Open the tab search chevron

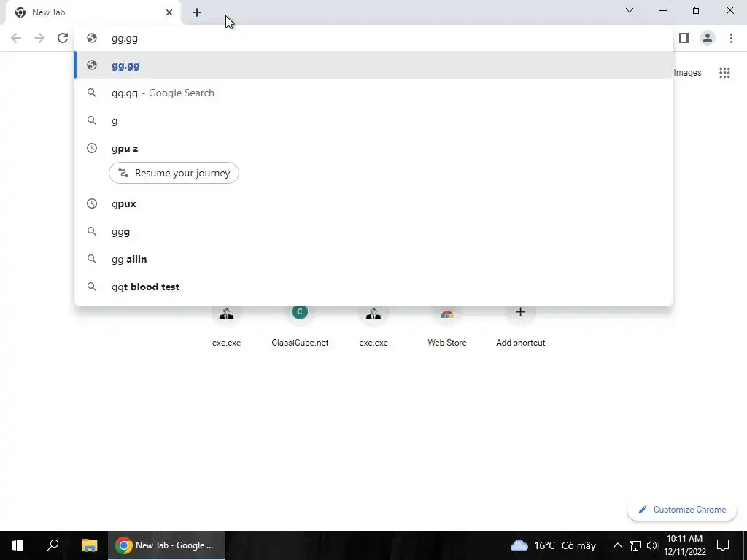point(630,10)
